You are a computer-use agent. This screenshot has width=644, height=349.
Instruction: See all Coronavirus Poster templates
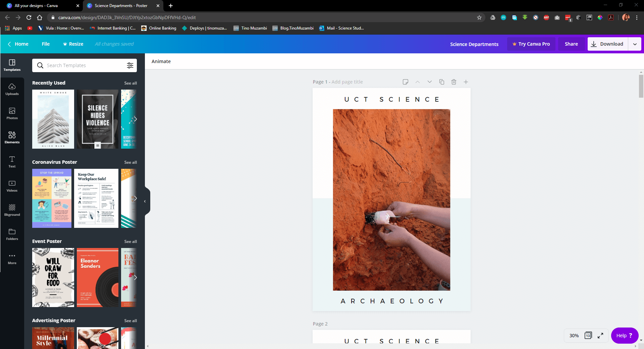click(x=130, y=162)
